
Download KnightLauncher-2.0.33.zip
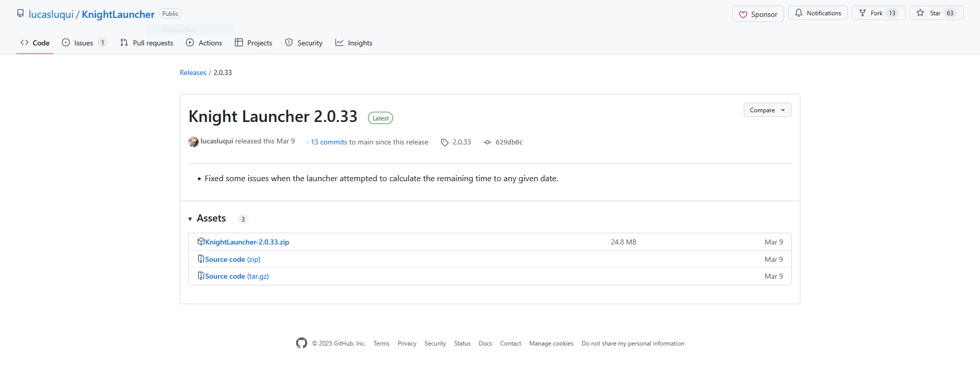[247, 242]
